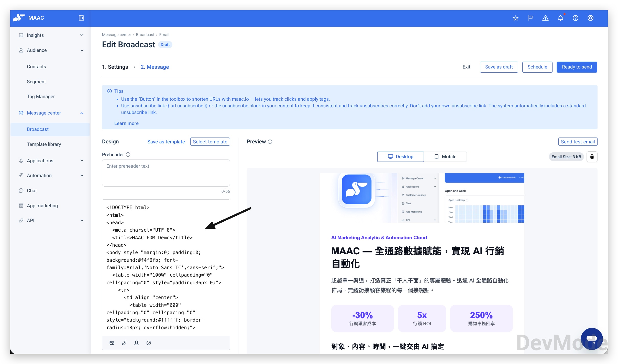This screenshot has height=364, width=618.
Task: Collapse the Message center menu
Action: (50, 113)
